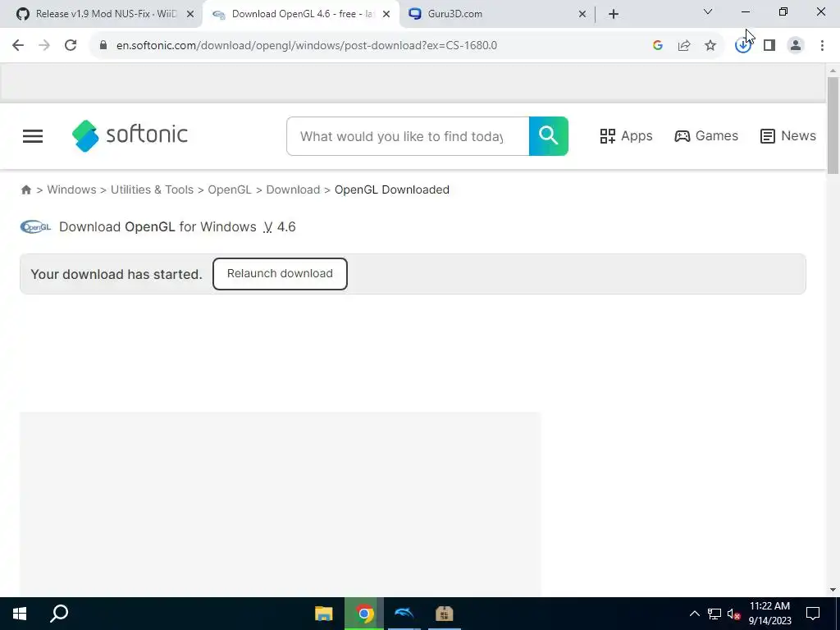Click the Relaunch download button

[280, 274]
